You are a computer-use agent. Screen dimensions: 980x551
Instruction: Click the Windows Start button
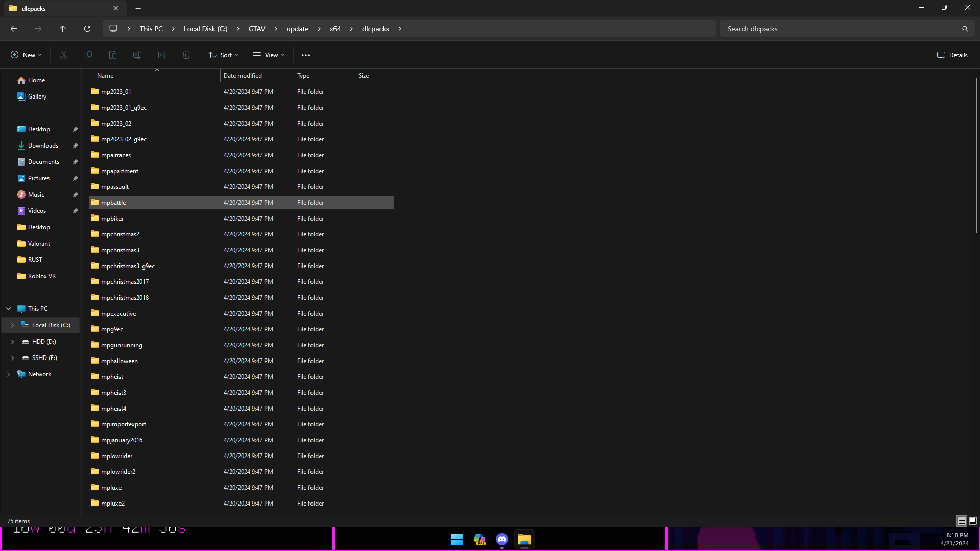click(457, 539)
